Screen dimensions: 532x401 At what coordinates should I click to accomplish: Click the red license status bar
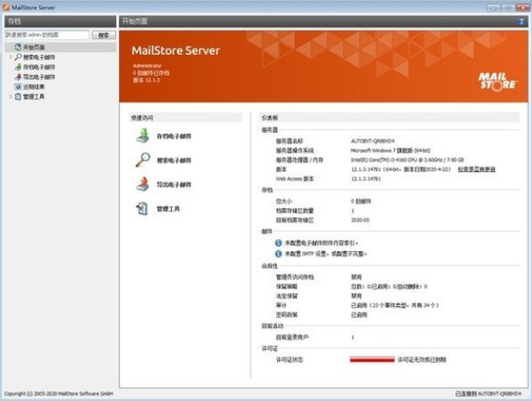[372, 359]
